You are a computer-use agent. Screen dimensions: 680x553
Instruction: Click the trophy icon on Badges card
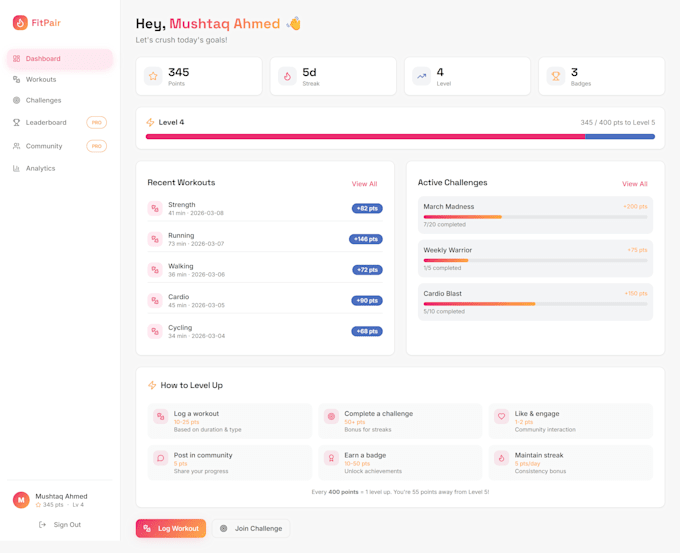coord(556,76)
